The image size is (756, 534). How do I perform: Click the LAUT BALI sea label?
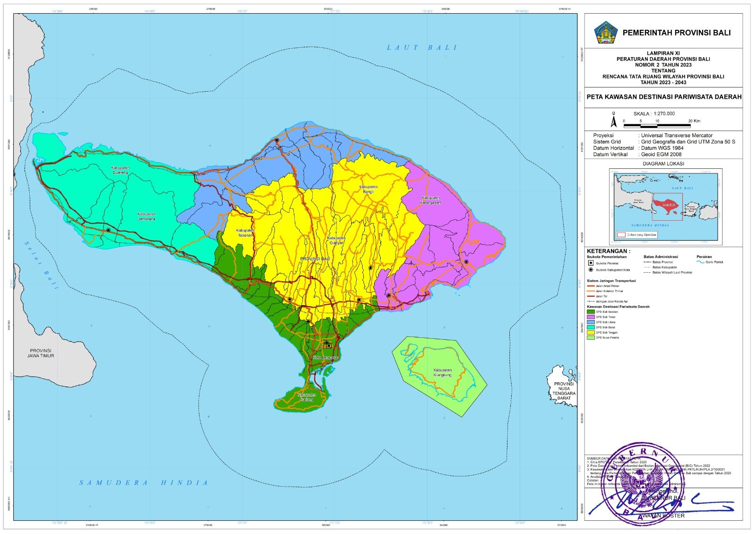[422, 48]
